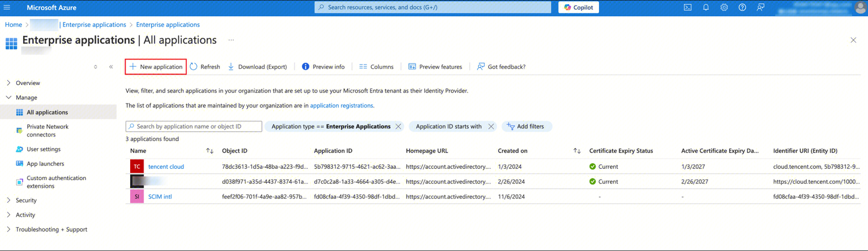
Task: Remove the Application type filter
Action: click(x=398, y=127)
